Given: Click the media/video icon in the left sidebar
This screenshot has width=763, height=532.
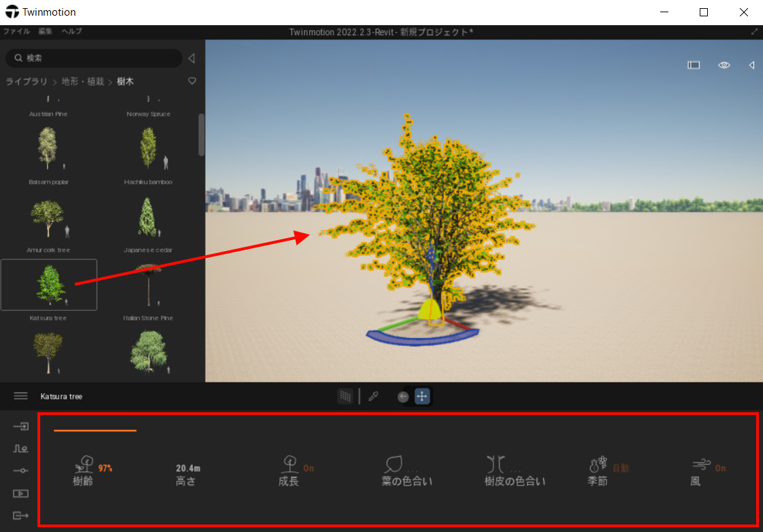Looking at the screenshot, I should point(20,494).
